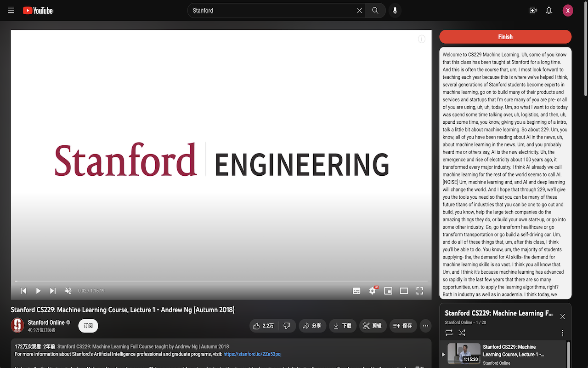Image resolution: width=588 pixels, height=368 pixels.
Task: Share this video
Action: click(312, 326)
